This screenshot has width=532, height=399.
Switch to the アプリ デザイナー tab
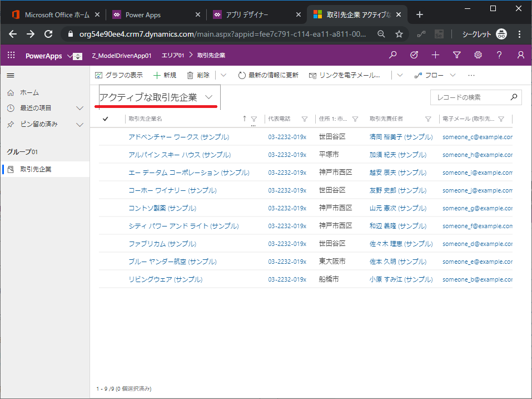[x=247, y=14]
